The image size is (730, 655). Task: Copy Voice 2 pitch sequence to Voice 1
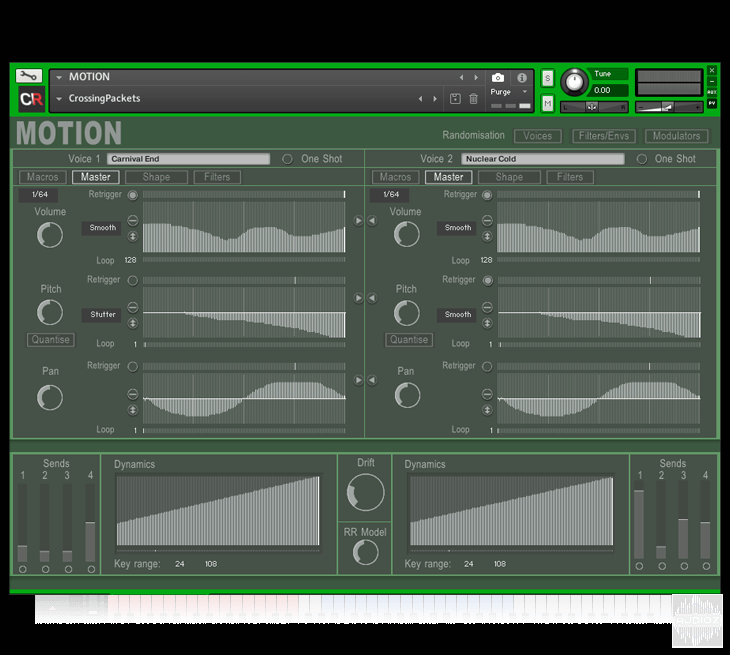coord(372,298)
